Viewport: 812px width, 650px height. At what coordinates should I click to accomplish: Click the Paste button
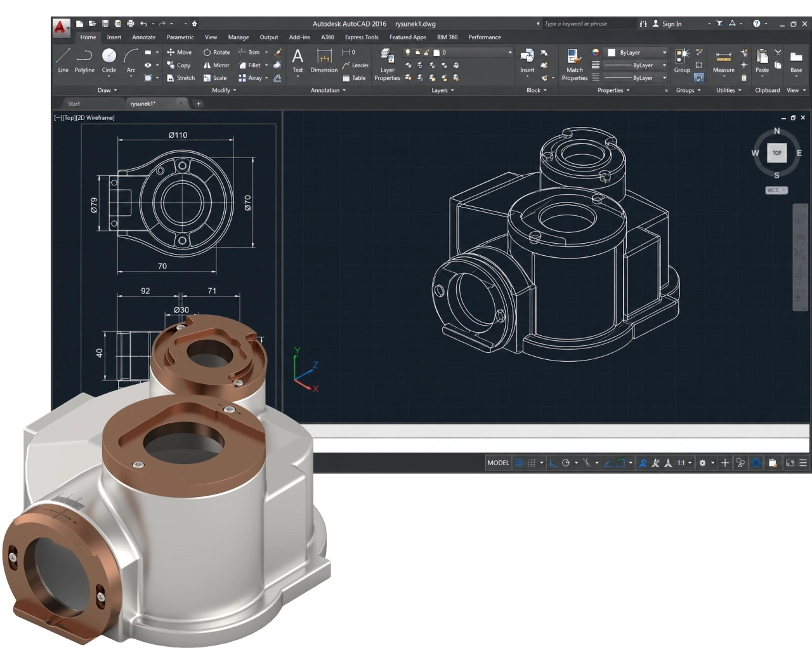click(x=762, y=62)
